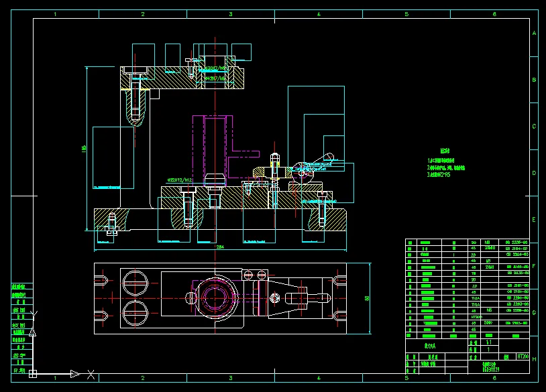Select the 80 dimension beside the plan view
The width and height of the screenshot is (546, 392).
coord(367,298)
